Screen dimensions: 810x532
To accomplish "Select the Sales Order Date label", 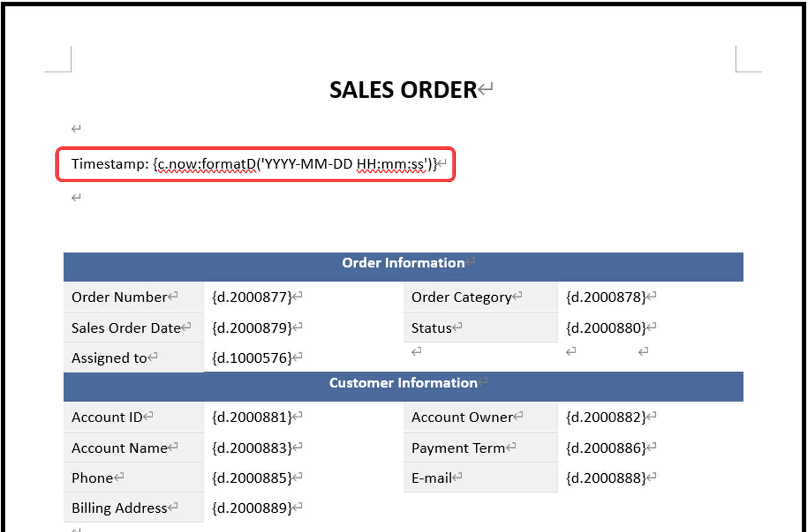I will (x=126, y=328).
